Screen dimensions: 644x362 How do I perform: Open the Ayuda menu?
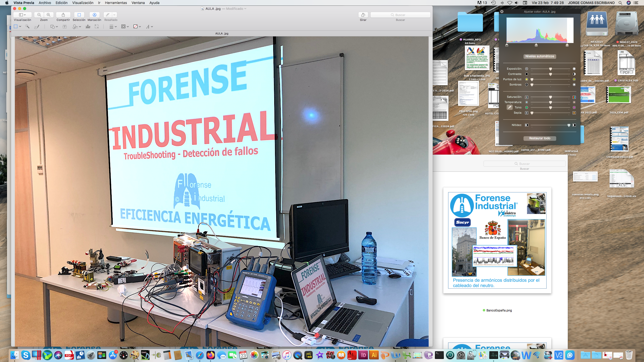point(154,3)
